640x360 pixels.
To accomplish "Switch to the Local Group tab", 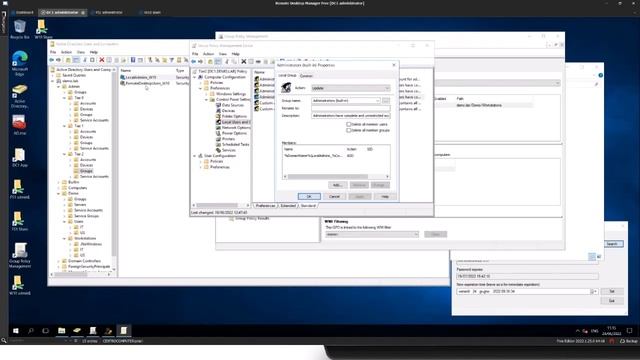I will tap(287, 76).
